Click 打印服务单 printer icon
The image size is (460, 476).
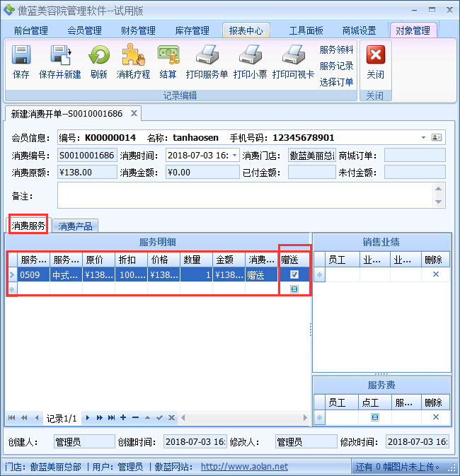click(x=207, y=56)
